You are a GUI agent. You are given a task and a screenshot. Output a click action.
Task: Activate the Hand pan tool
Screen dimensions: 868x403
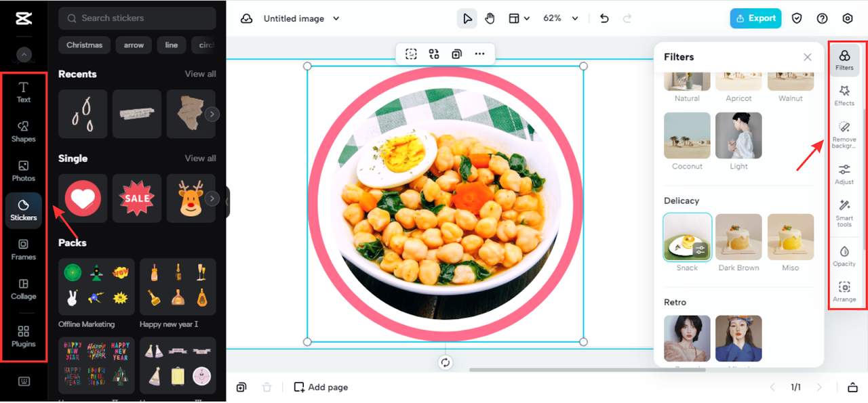(x=490, y=18)
